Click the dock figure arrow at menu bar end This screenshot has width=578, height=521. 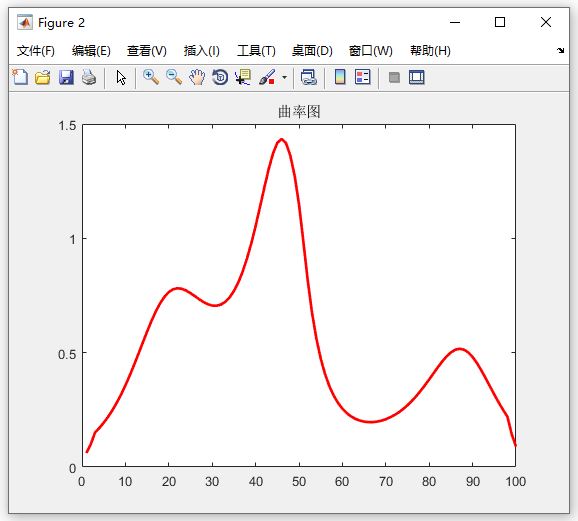click(x=560, y=51)
